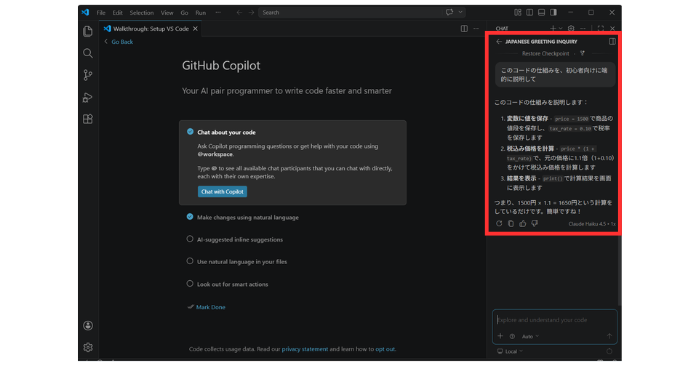Open the Go menu
This screenshot has height=365, width=698.
tap(184, 12)
